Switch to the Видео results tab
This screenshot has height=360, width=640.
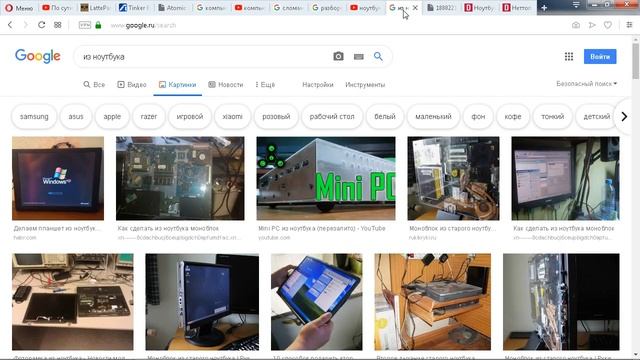pos(131,84)
